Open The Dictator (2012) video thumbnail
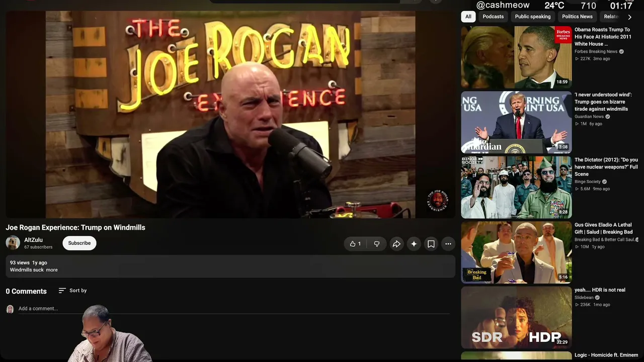 coord(516,187)
